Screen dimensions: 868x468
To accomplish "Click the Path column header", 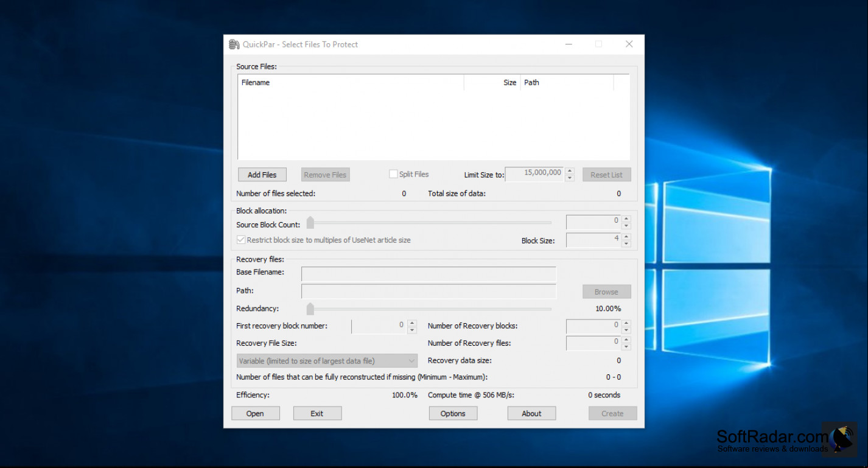I will tap(567, 83).
